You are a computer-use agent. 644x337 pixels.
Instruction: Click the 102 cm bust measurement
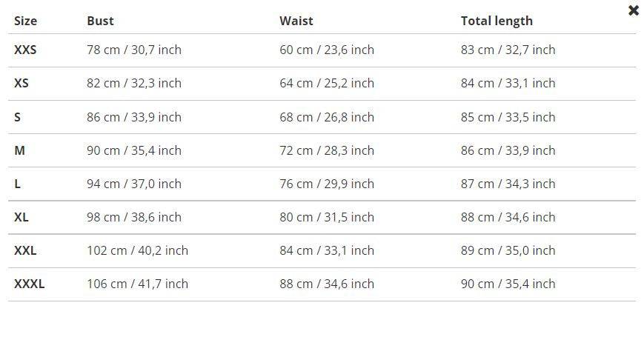(137, 250)
